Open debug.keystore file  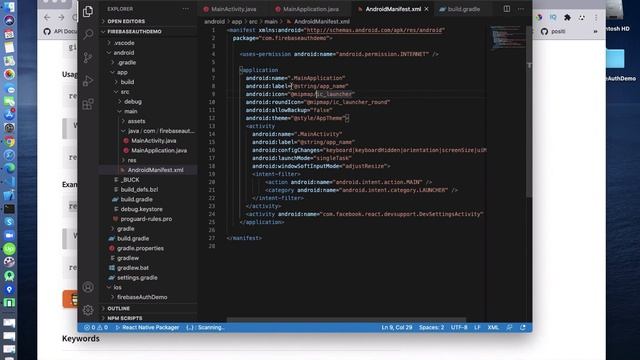pos(148,209)
